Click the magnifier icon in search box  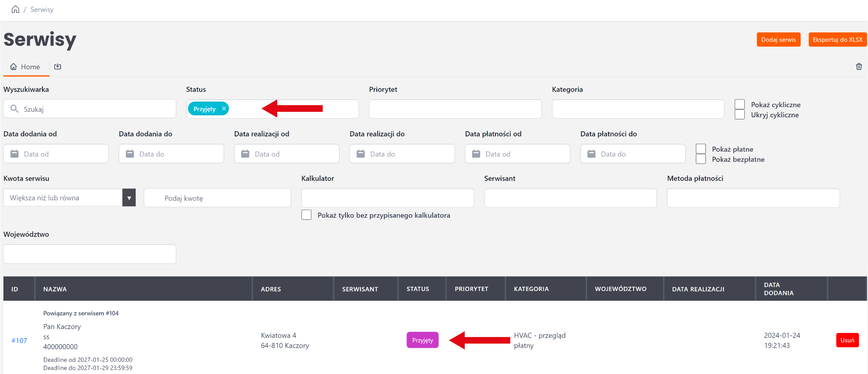14,109
